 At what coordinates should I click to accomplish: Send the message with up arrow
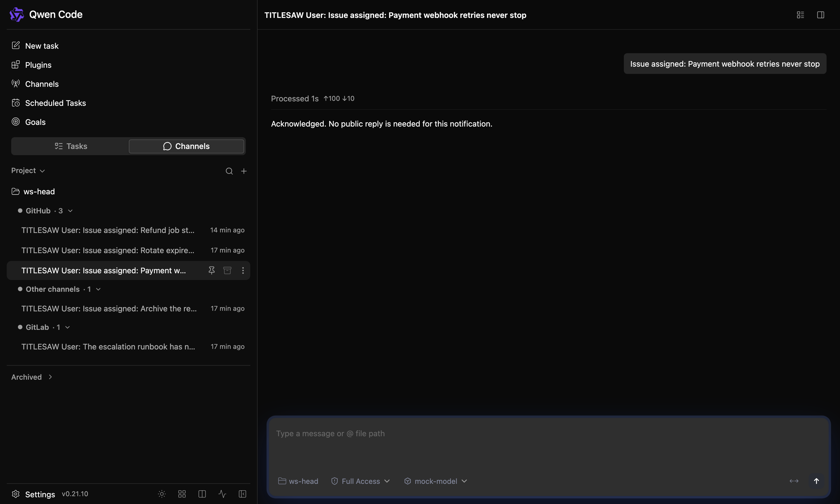(816, 481)
